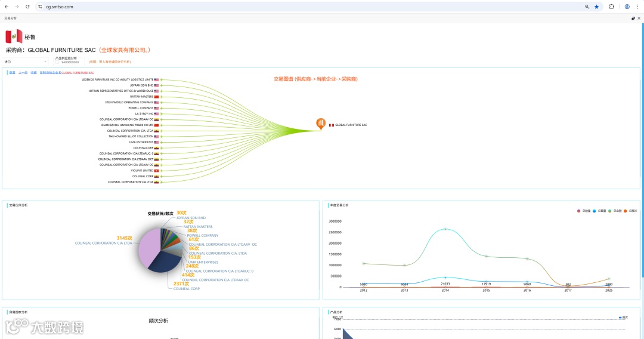
Task: Select the 交易分析 tab
Action: [10, 18]
